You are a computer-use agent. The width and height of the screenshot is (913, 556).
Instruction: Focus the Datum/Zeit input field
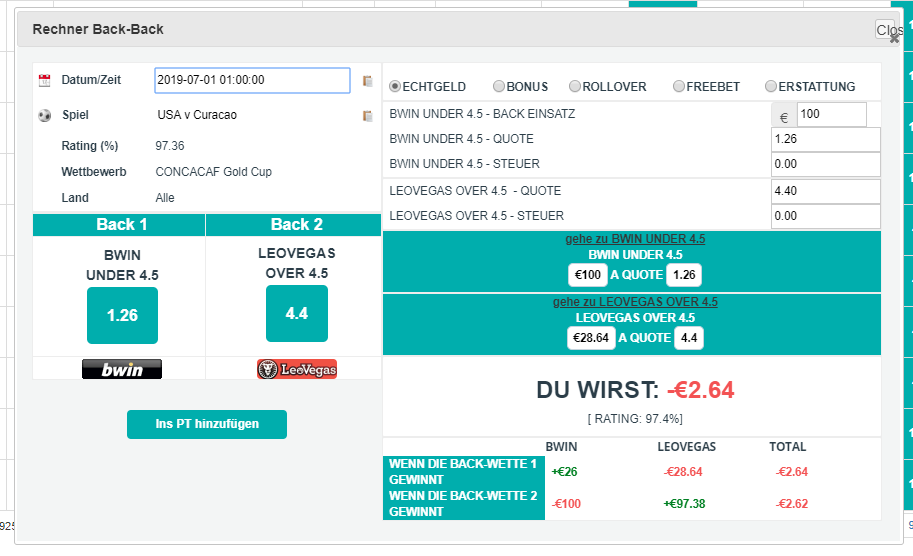tap(252, 80)
